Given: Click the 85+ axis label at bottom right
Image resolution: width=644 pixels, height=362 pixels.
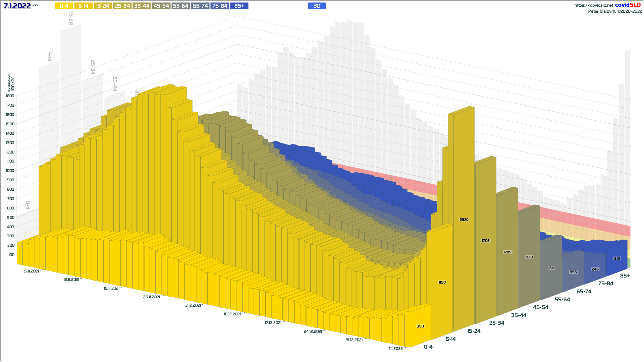Looking at the screenshot, I should point(625,276).
